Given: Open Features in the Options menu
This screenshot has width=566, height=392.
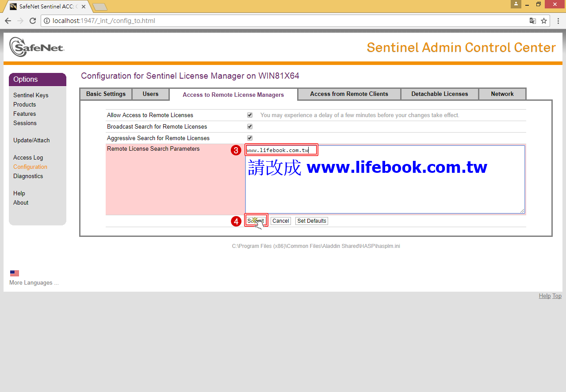Looking at the screenshot, I should [25, 114].
